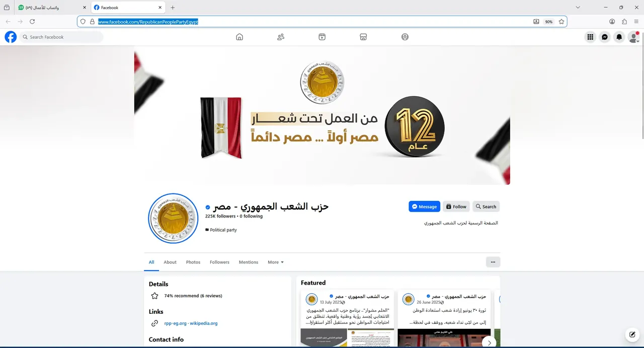Image resolution: width=644 pixels, height=348 pixels.
Task: Open the account profile avatar menu
Action: [634, 37]
